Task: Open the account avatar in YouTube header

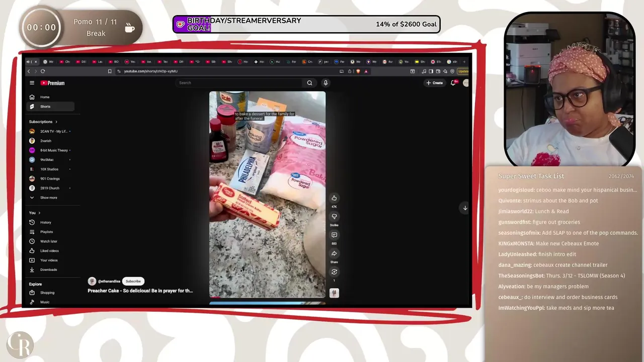Action: point(466,83)
